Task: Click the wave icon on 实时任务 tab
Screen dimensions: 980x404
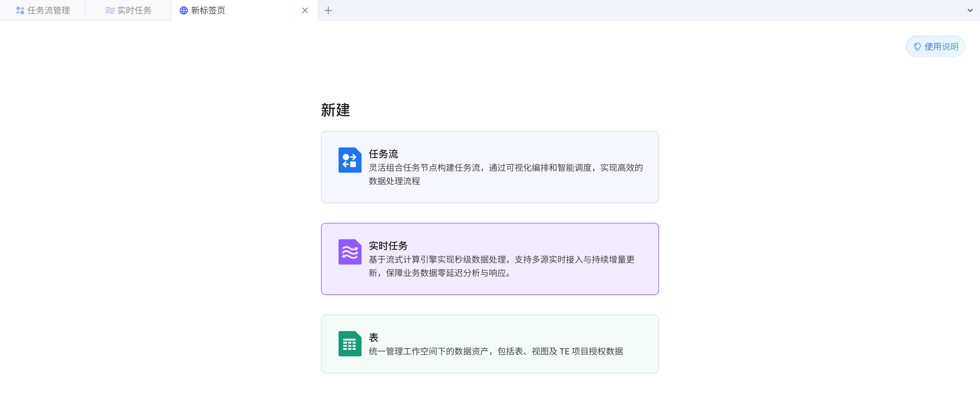Action: [110, 10]
